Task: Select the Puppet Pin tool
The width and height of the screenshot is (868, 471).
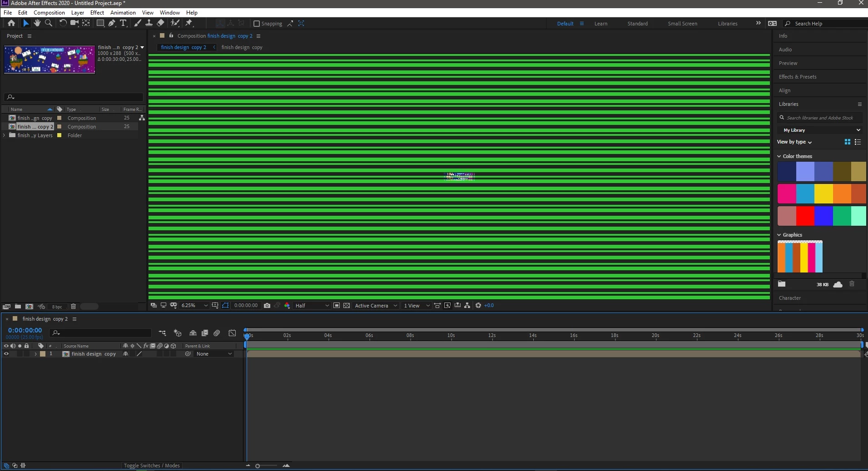Action: 189,23
